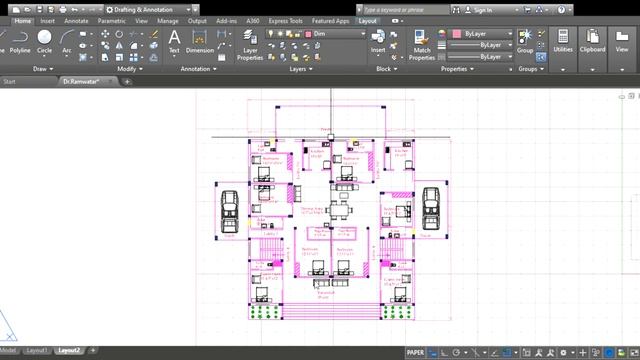640x360 pixels.
Task: Activate the Move tool in Modify panel
Action: pos(105,34)
